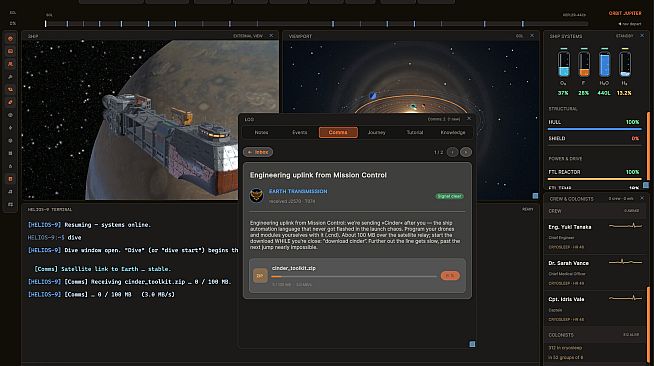Click the Ship Systems panel scrollbar
The width and height of the screenshot is (654, 366).
pyautogui.click(x=648, y=146)
